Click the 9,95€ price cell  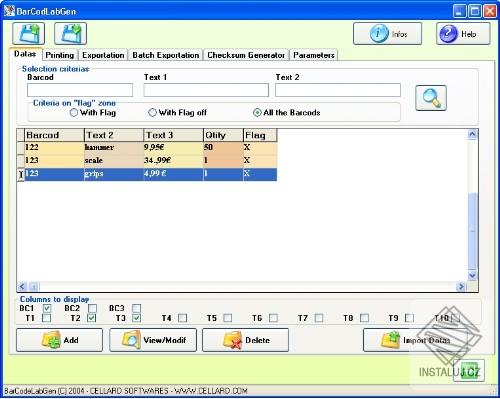tap(173, 148)
